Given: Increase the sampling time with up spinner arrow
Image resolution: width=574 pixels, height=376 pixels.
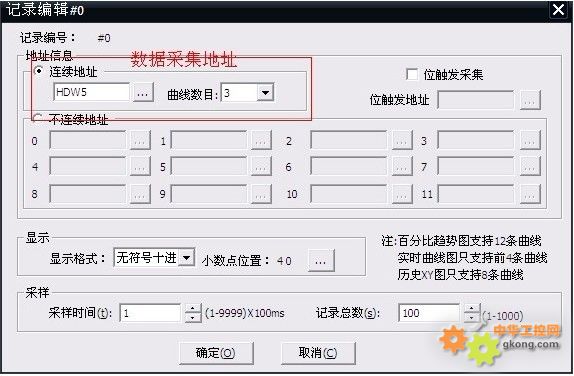Looking at the screenshot, I should 193,308.
